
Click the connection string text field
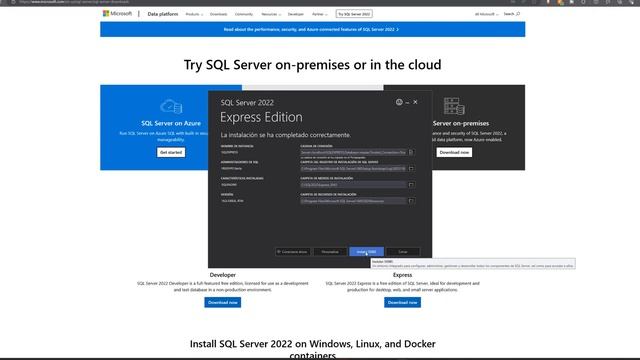pos(353,152)
